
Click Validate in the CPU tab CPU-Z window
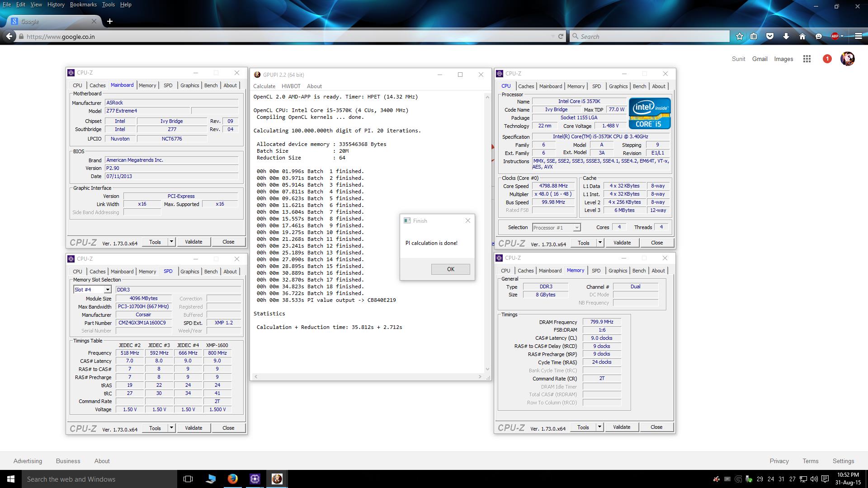point(622,243)
